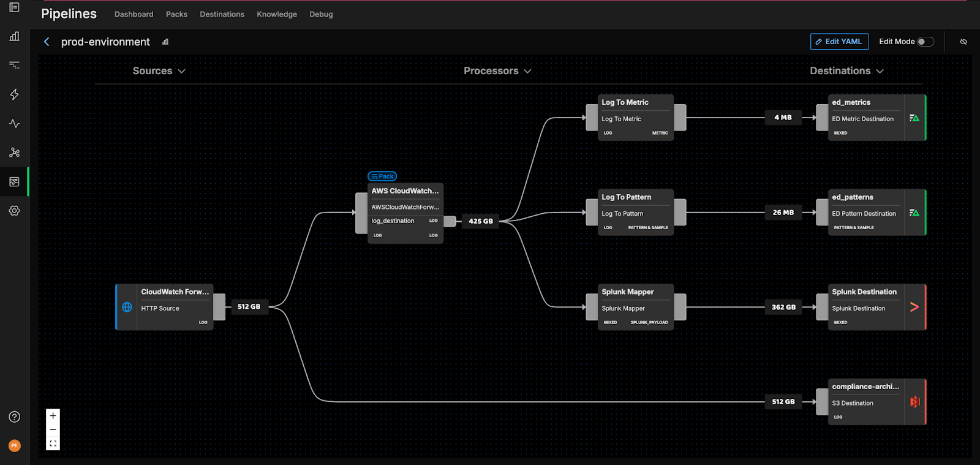980x465 pixels.
Task: Click the S3 icon on compliance-archive node
Action: 914,402
